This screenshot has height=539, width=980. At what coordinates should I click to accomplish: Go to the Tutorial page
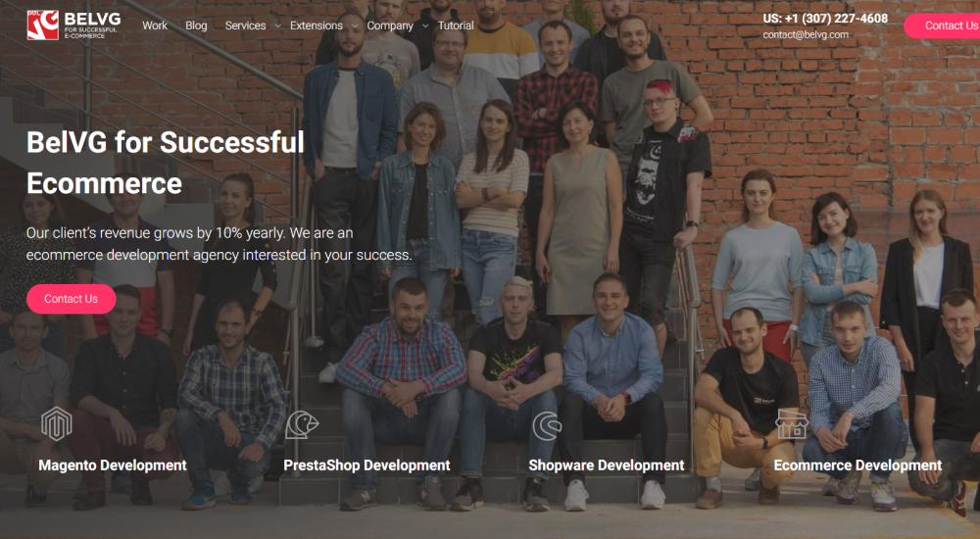[x=456, y=25]
